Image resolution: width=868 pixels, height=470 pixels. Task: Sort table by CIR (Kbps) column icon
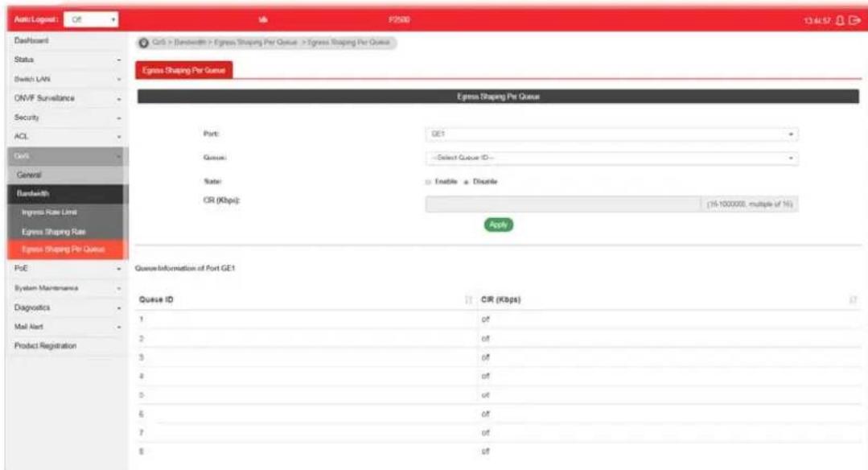[x=853, y=299]
